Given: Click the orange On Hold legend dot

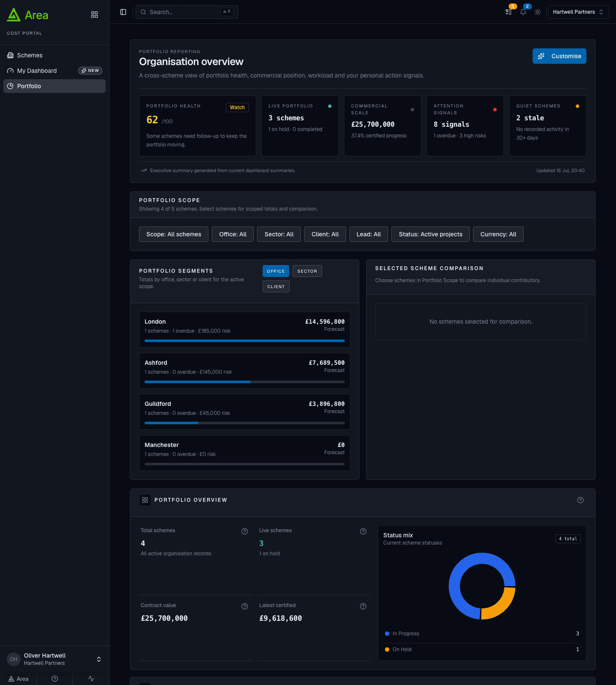Looking at the screenshot, I should (x=387, y=649).
